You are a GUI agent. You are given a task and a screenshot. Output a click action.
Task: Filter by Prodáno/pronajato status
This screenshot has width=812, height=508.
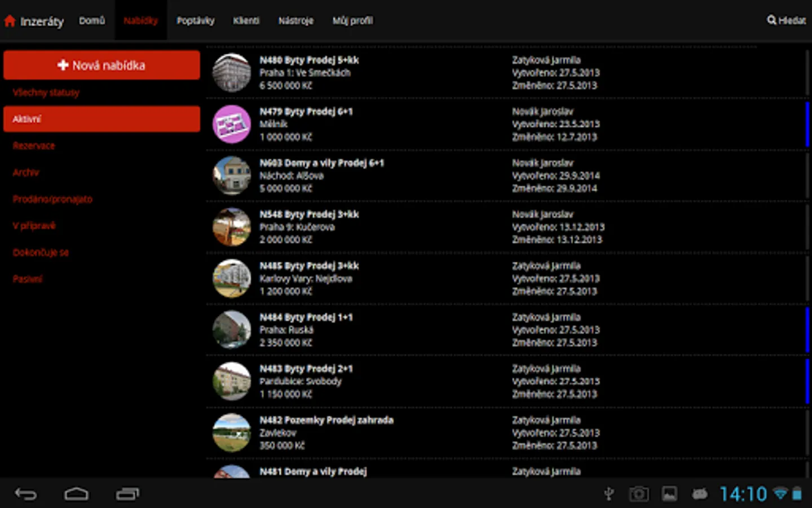(52, 199)
